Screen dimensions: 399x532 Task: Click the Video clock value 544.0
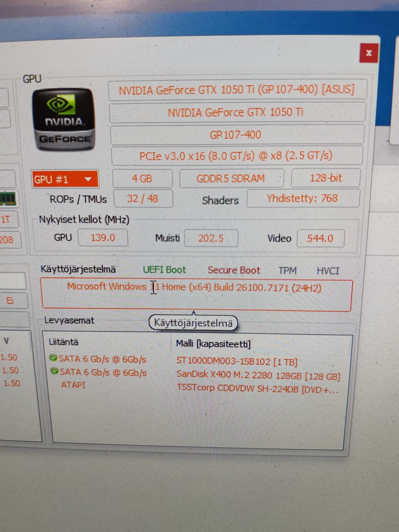coord(320,238)
